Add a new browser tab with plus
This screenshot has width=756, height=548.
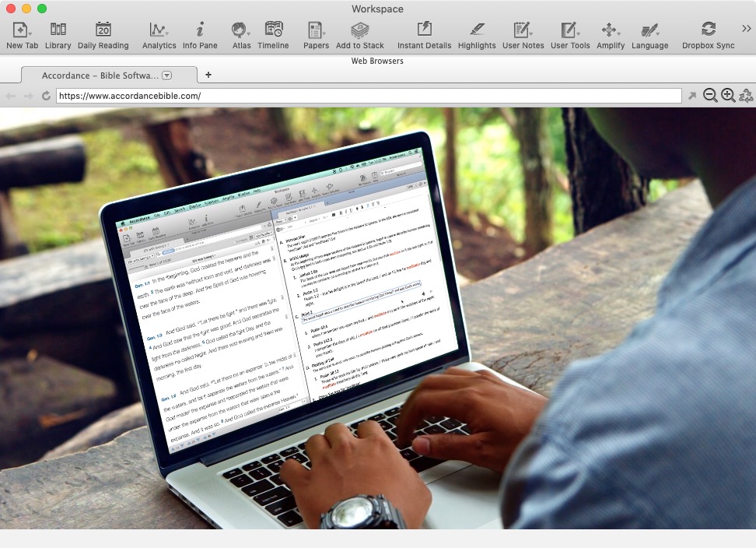click(x=208, y=76)
